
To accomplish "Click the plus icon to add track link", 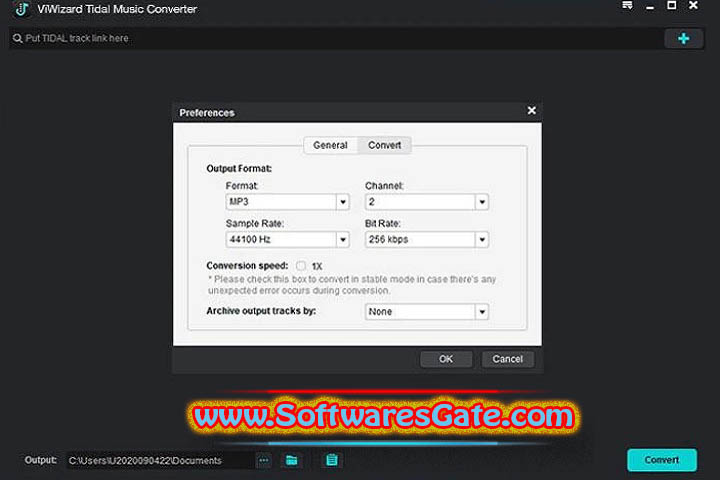I will click(x=683, y=39).
